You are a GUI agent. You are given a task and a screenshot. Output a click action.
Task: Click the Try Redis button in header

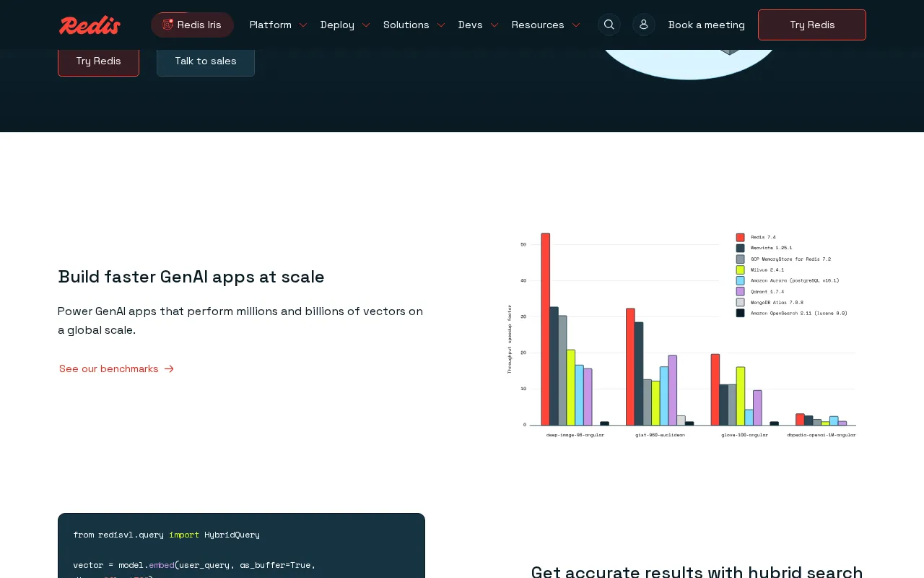(812, 25)
